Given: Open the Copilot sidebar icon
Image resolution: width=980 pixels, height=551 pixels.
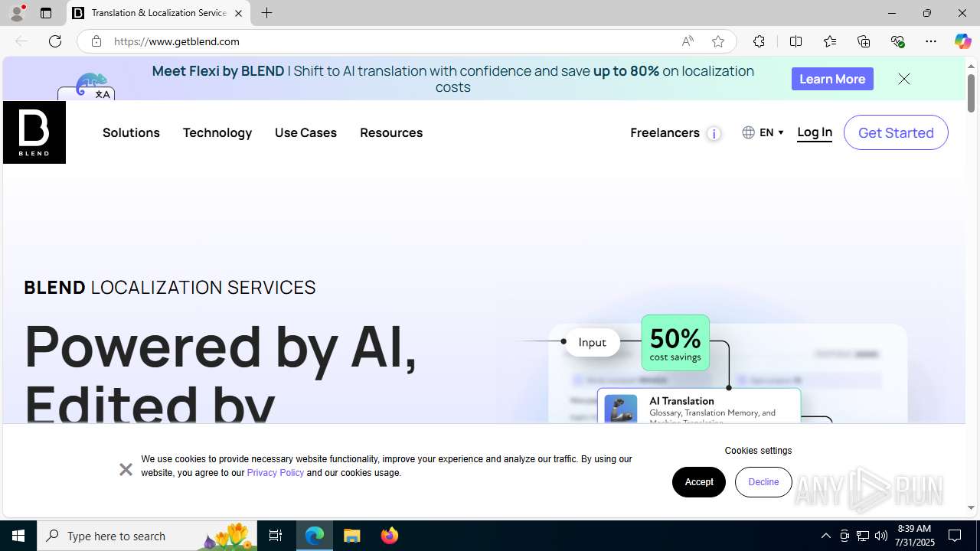Looking at the screenshot, I should pyautogui.click(x=962, y=41).
